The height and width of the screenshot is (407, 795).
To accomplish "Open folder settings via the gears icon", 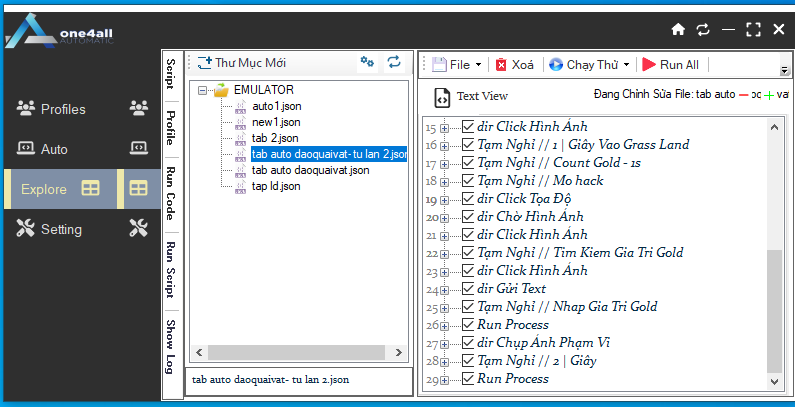I will pos(367,62).
